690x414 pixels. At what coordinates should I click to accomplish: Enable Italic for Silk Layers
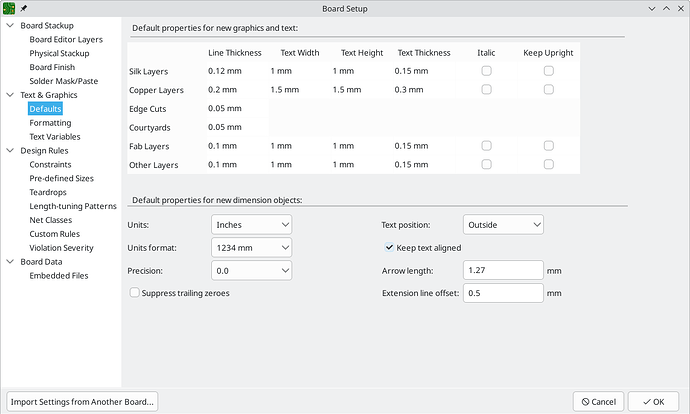click(486, 71)
